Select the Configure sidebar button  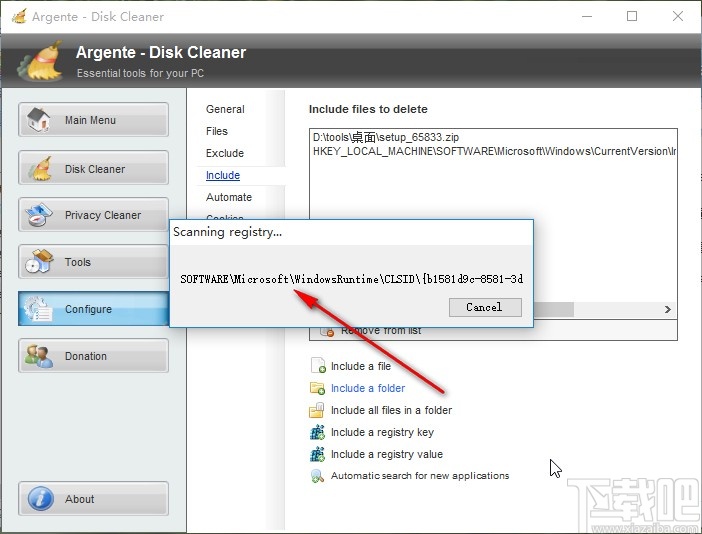pos(93,309)
